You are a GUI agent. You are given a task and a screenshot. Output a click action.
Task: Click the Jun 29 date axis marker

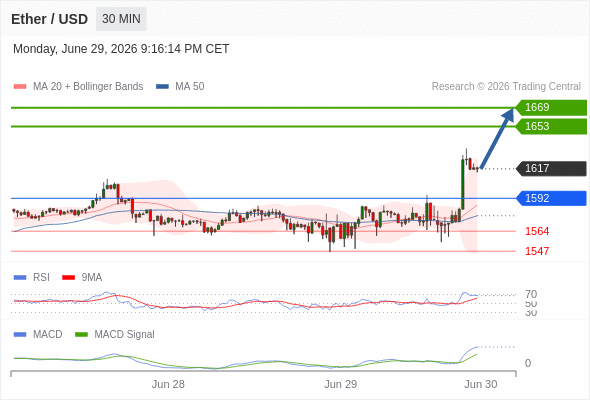pos(341,384)
